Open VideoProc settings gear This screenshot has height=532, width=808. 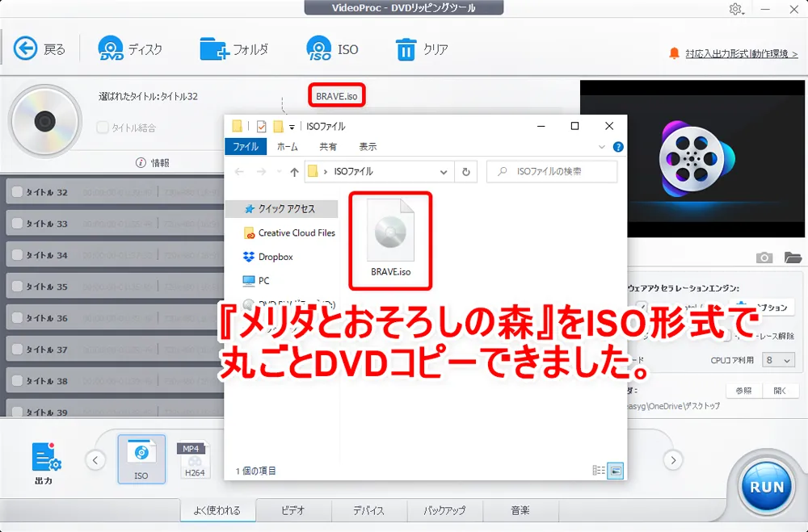coord(735,9)
